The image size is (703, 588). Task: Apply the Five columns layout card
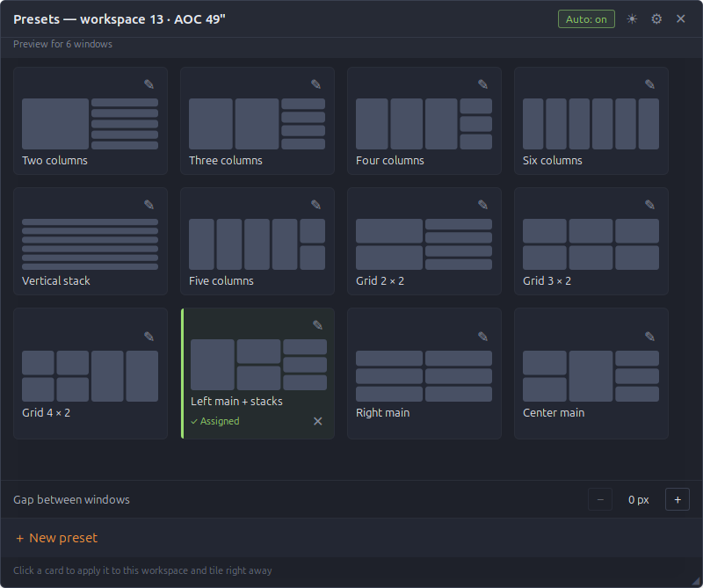click(x=257, y=242)
